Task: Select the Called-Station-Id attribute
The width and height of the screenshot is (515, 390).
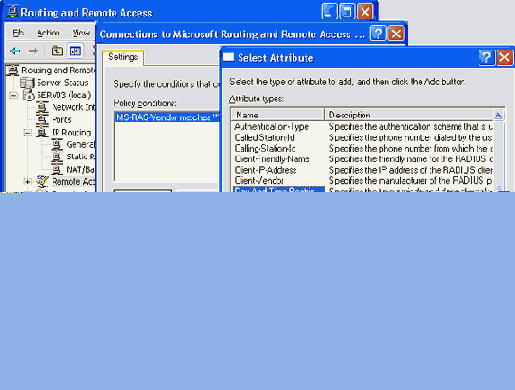Action: coord(264,138)
